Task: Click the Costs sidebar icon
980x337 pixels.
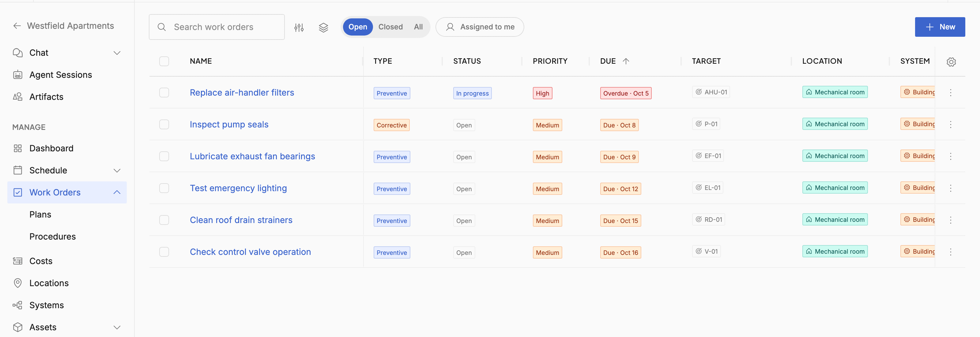Action: [17, 261]
